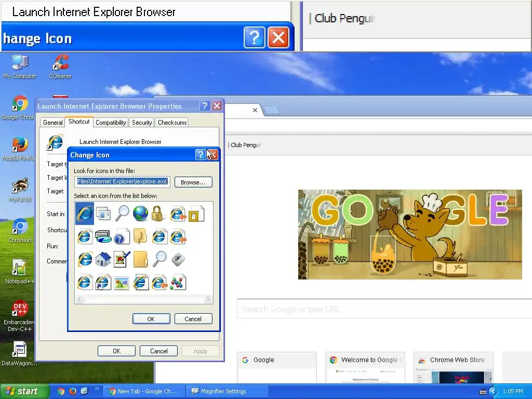Image resolution: width=532 pixels, height=399 pixels.
Task: Select the question mark page icon
Action: [x=122, y=236]
